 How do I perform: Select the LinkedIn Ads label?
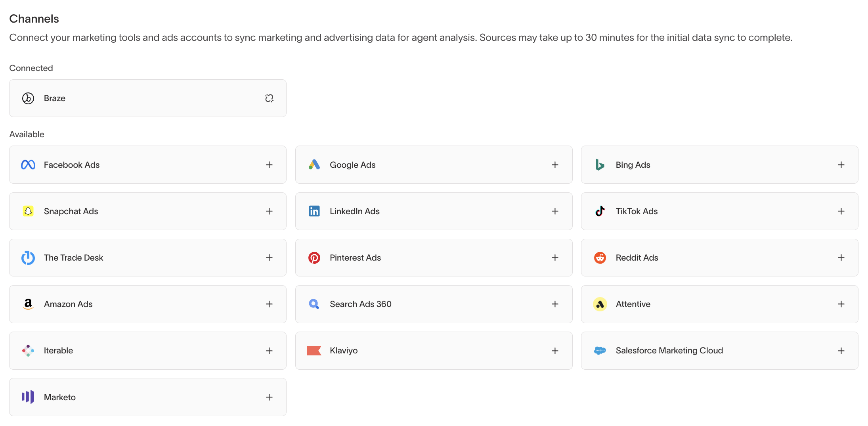[355, 211]
